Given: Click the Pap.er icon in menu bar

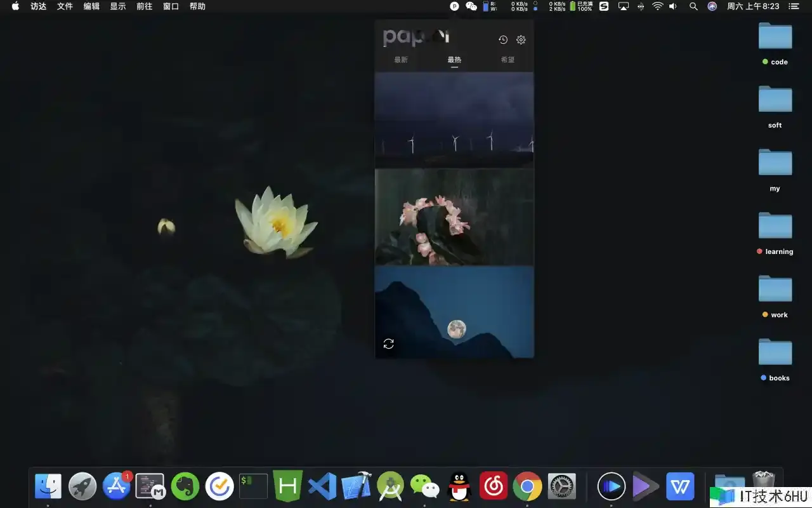Looking at the screenshot, I should 454,6.
